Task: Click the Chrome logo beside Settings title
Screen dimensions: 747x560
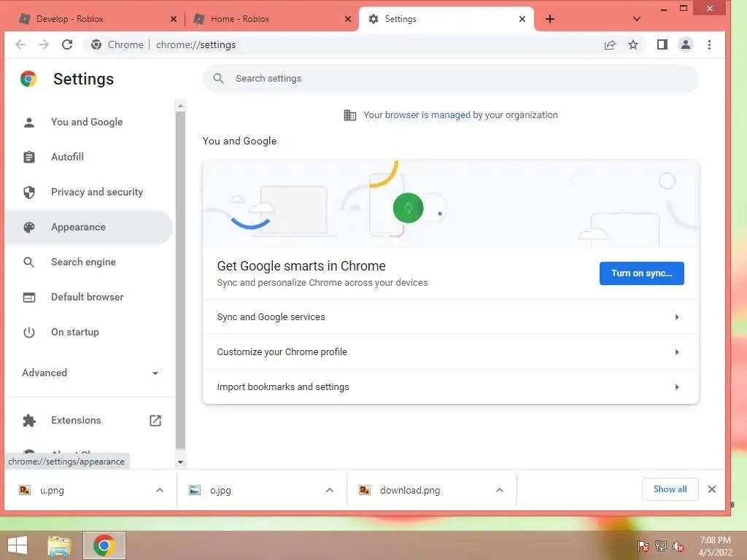Action: tap(28, 79)
